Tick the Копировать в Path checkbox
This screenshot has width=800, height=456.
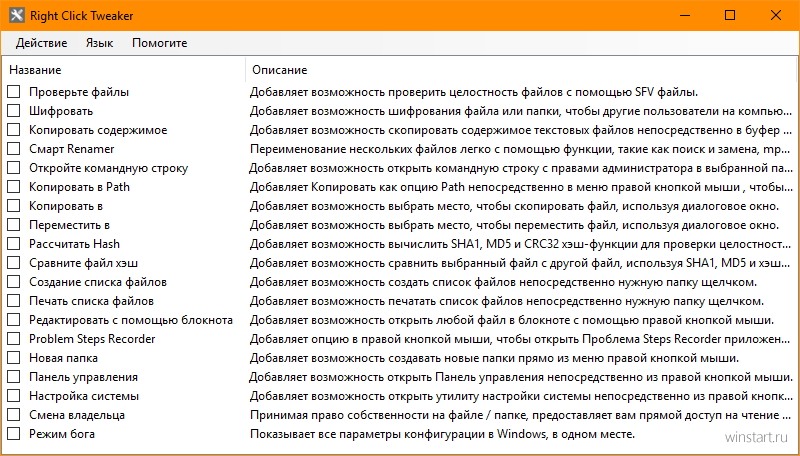pyautogui.click(x=14, y=187)
